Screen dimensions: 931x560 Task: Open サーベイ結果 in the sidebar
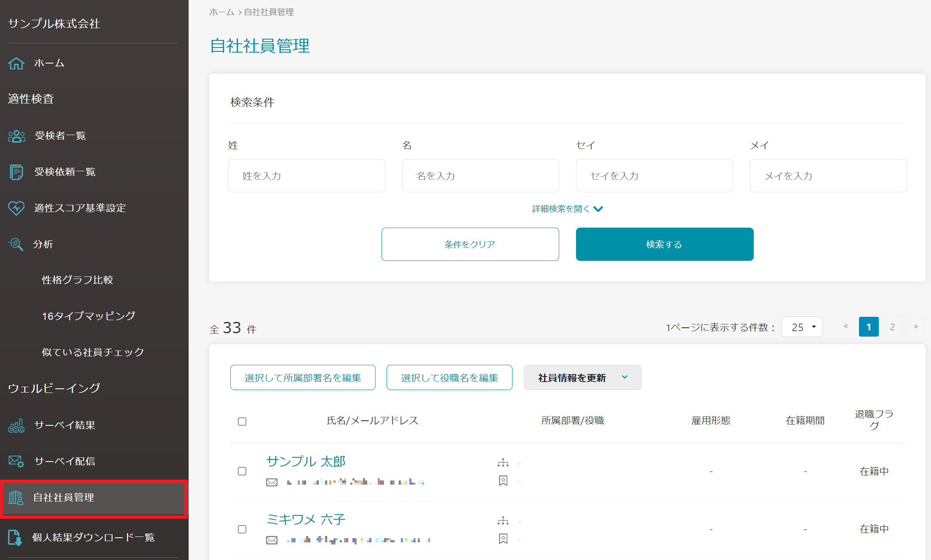[x=65, y=425]
